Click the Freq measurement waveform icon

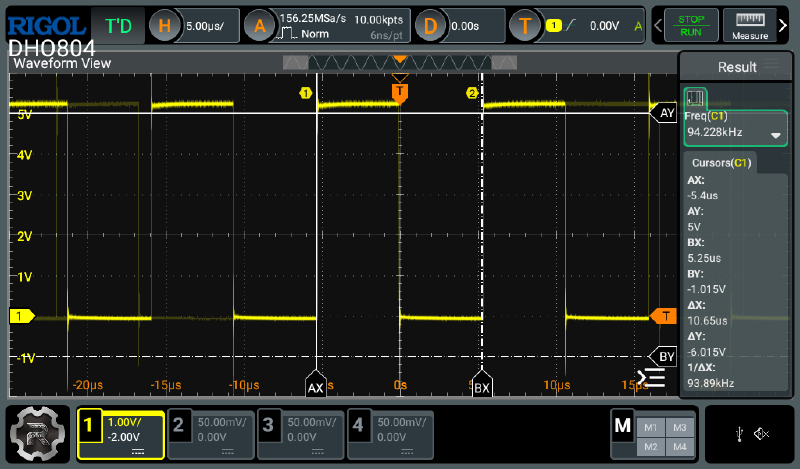[696, 99]
